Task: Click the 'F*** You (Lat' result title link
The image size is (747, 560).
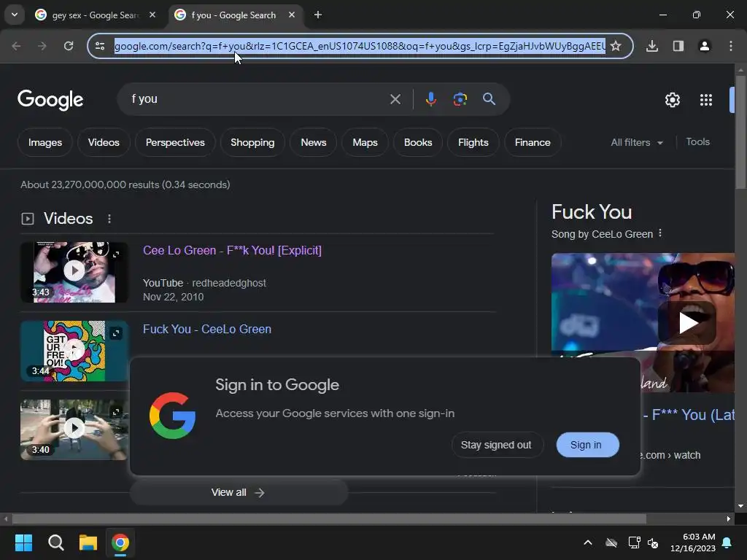Action: pyautogui.click(x=689, y=415)
